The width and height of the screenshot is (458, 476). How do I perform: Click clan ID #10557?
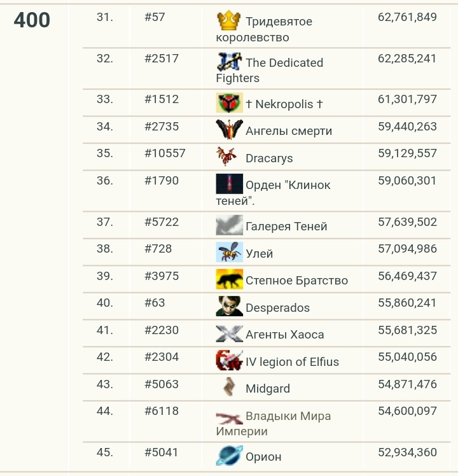165,153
